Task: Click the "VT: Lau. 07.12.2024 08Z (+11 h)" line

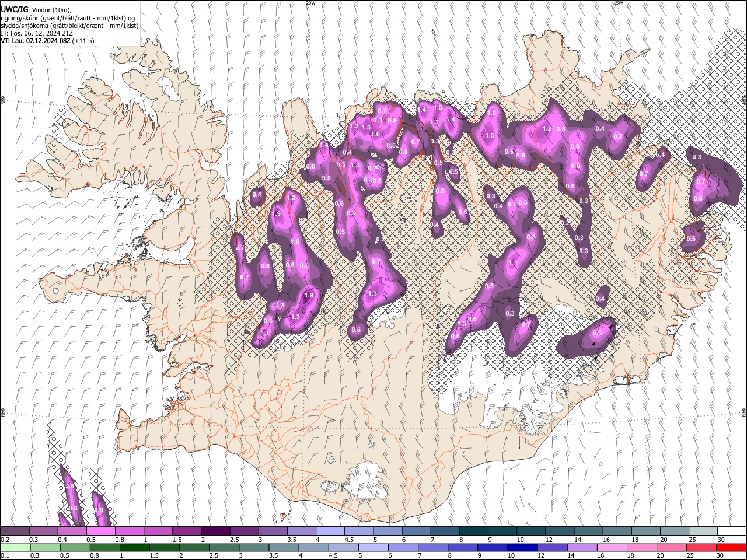Action: 47,41
